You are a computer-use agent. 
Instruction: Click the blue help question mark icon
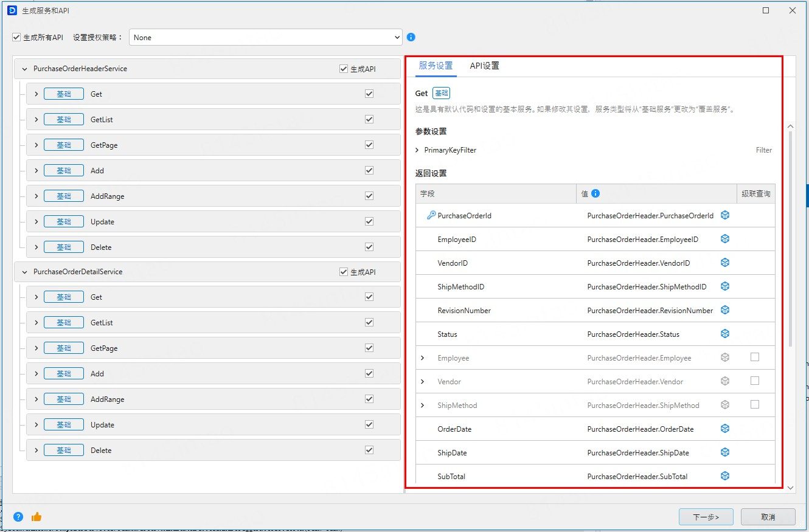18,517
